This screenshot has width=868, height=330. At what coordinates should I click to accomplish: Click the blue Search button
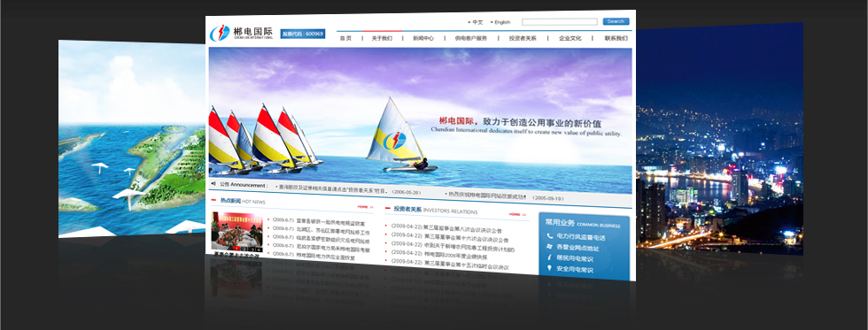click(616, 21)
